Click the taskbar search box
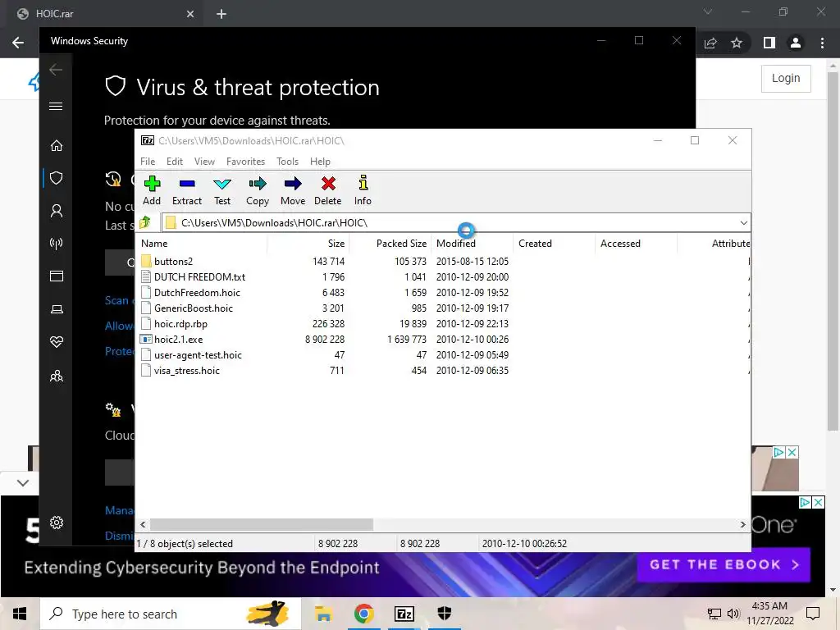 pyautogui.click(x=171, y=614)
